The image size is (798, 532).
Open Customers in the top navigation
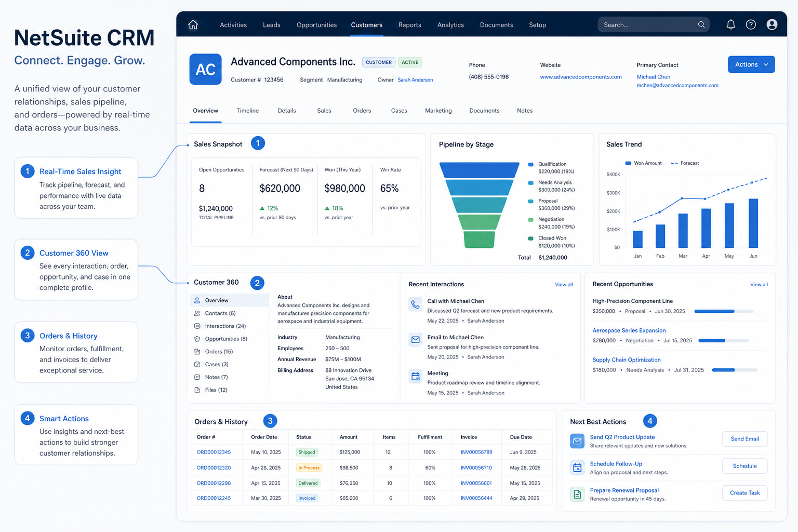click(x=367, y=25)
